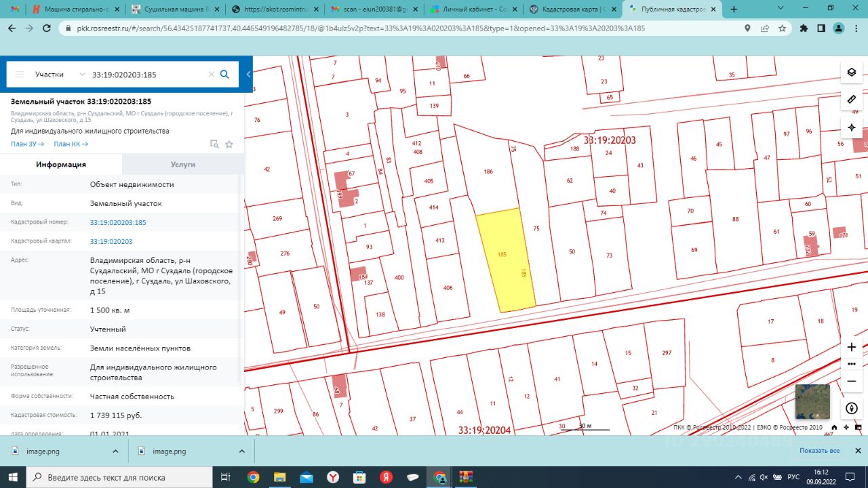868x488 pixels.
Task: Open the План ЗУ link
Action: coord(27,144)
